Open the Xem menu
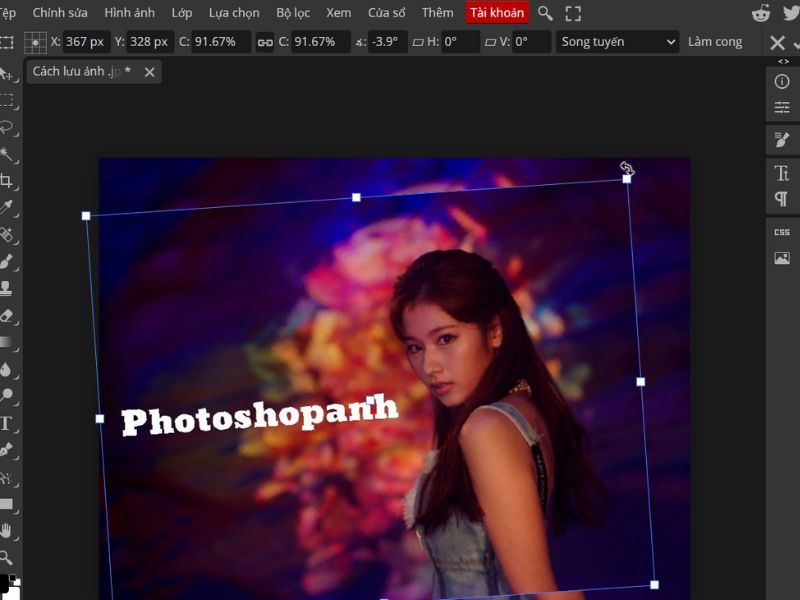Viewport: 800px width, 600px height. tap(339, 13)
